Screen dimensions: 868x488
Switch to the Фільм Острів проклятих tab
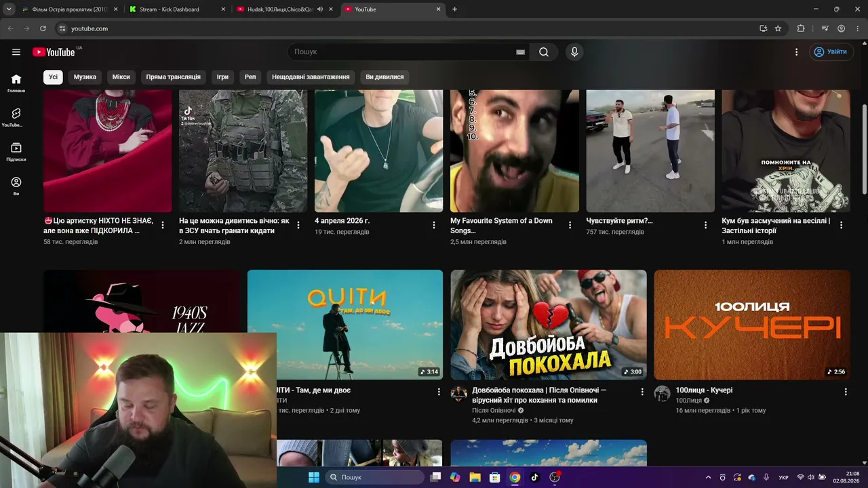pyautogui.click(x=69, y=9)
